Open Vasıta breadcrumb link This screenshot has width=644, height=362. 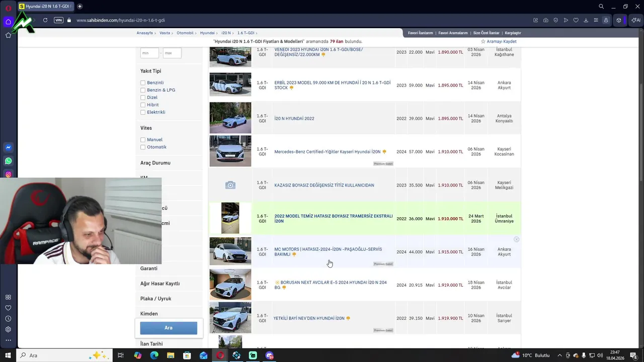(165, 33)
